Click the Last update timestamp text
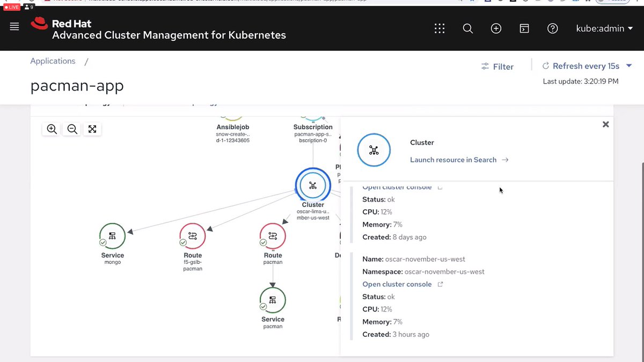 (581, 82)
